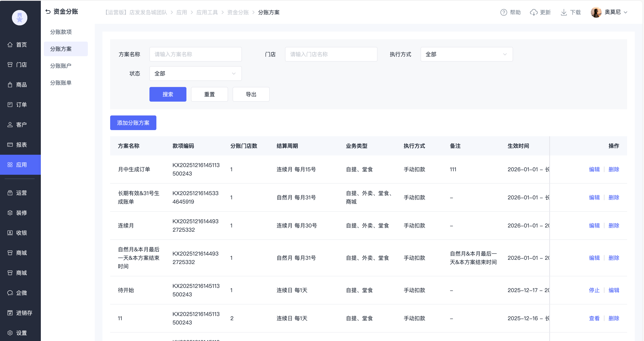Expand the 执行方式 dropdown
Image resolution: width=644 pixels, height=341 pixels.
pos(466,54)
